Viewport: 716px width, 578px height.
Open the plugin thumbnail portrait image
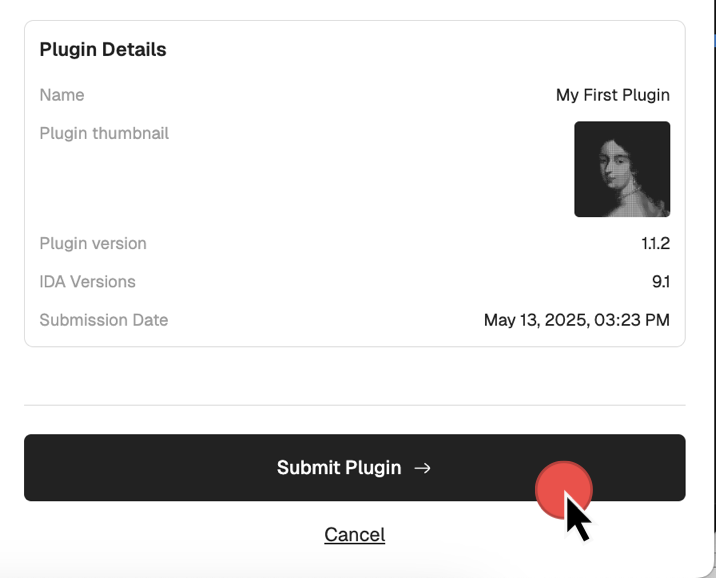coord(622,169)
